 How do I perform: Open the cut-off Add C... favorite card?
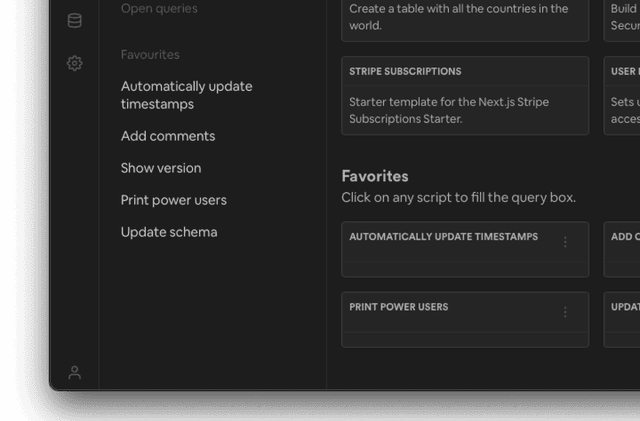coord(622,249)
